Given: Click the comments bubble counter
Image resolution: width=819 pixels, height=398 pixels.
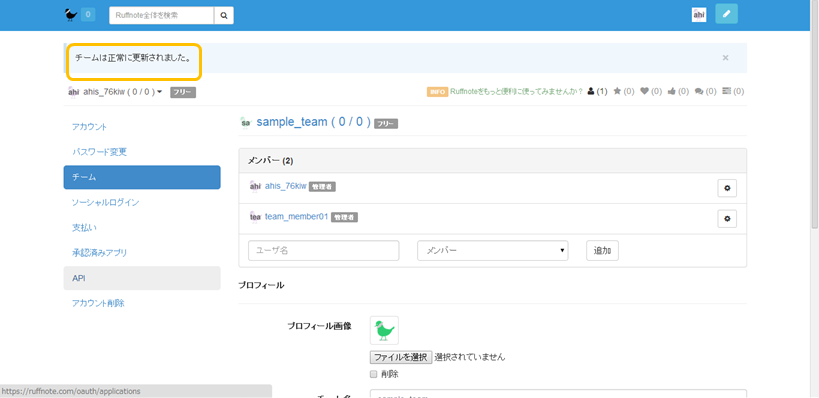Looking at the screenshot, I should (705, 91).
